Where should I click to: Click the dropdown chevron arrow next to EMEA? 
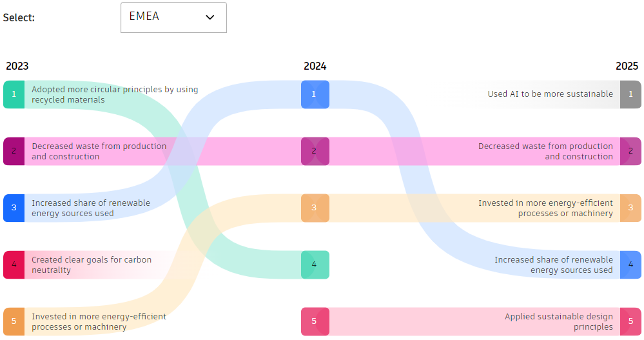[210, 17]
